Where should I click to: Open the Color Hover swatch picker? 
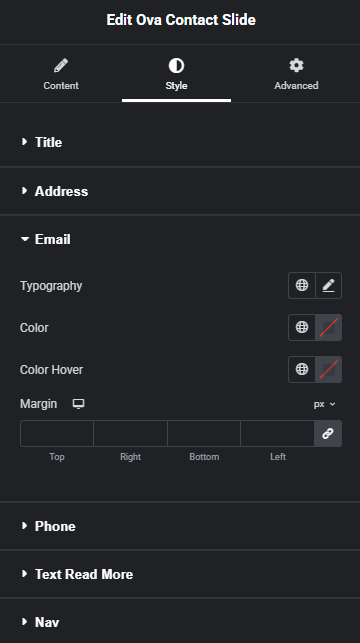pos(328,369)
